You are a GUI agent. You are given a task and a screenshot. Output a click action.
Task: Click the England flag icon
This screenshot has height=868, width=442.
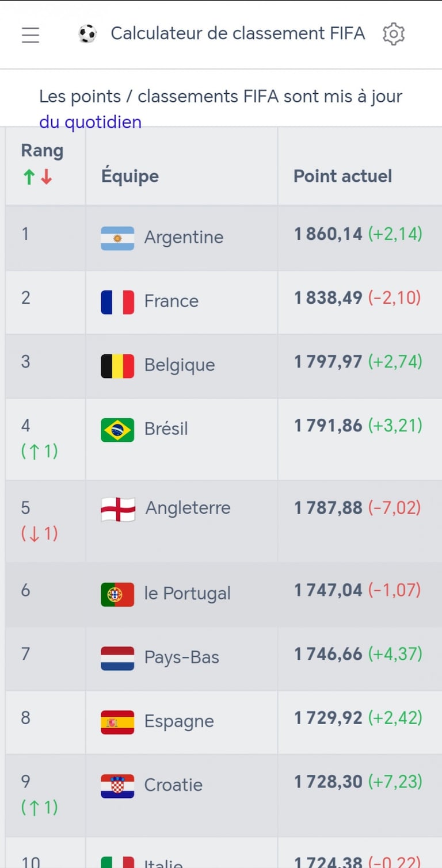118,509
